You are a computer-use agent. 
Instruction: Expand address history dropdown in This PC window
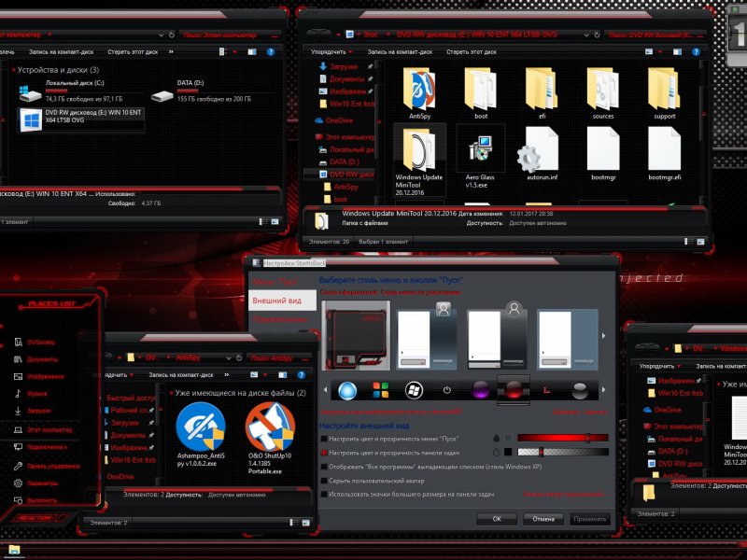coord(161,35)
